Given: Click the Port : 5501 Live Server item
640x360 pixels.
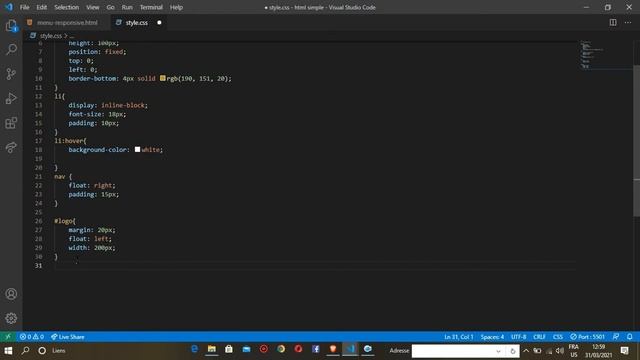Looking at the screenshot, I should tap(587, 337).
